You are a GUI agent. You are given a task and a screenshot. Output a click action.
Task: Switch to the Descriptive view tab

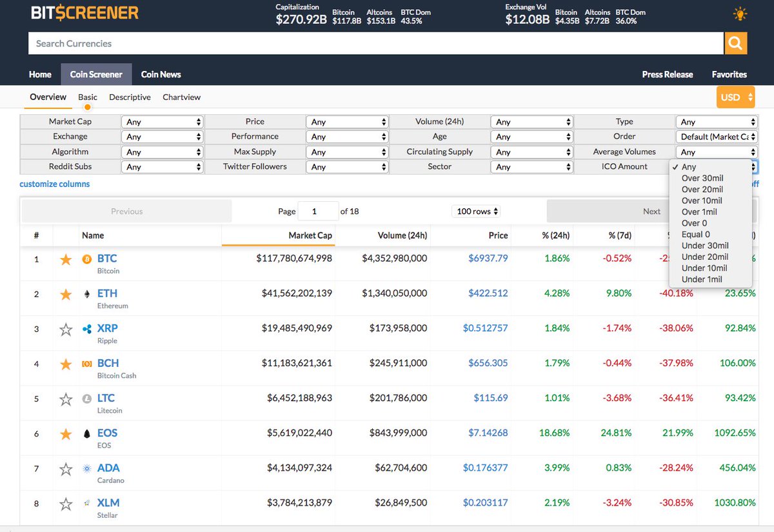(130, 97)
